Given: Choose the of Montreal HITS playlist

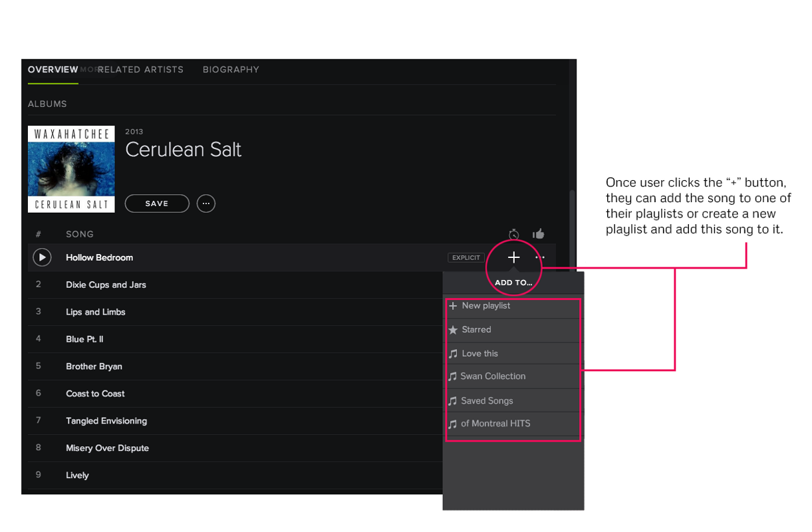Looking at the screenshot, I should [x=496, y=424].
